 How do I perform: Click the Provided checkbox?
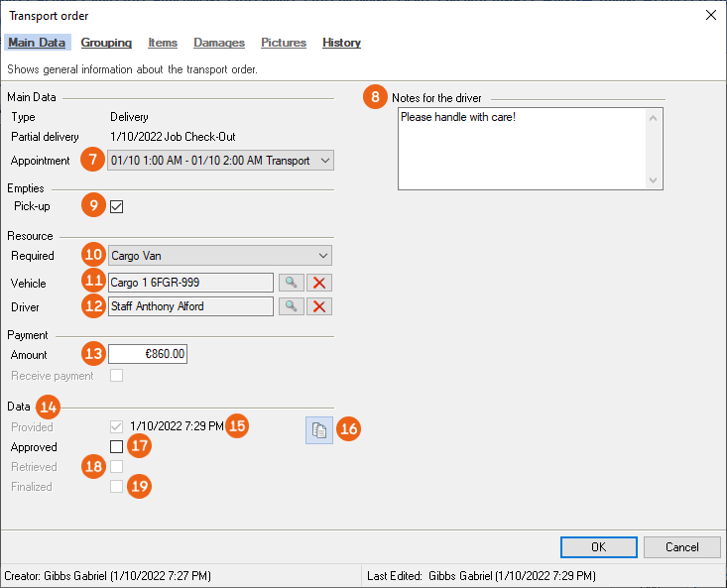coord(117,426)
